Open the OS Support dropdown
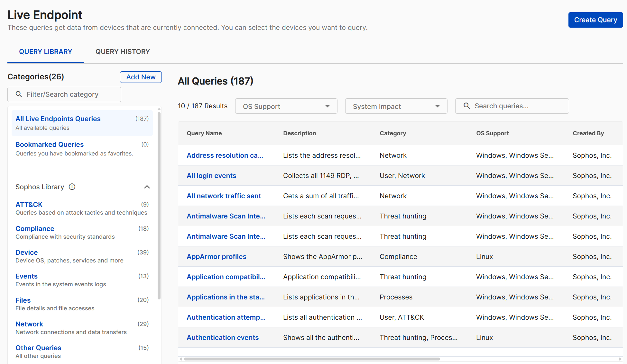627x364 pixels. tap(286, 106)
